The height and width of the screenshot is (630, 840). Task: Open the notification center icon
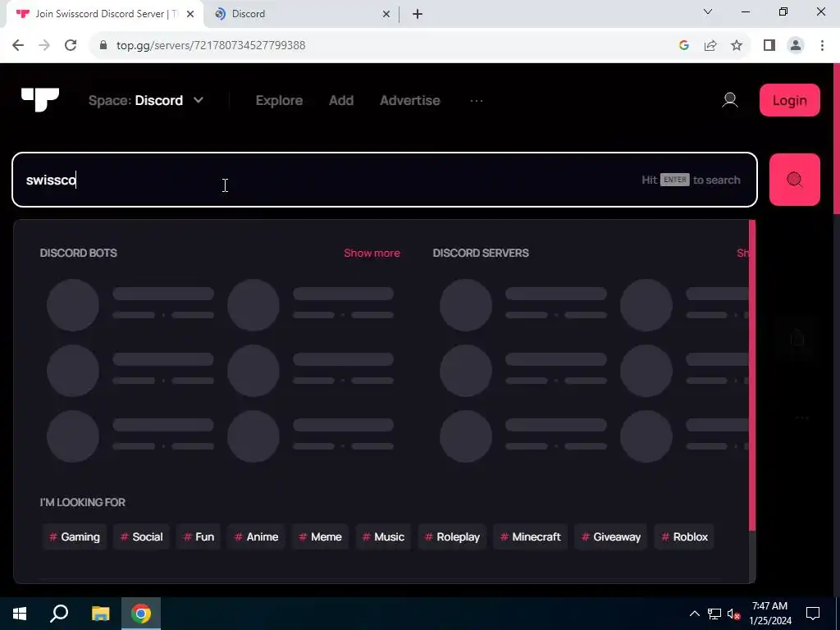813,614
